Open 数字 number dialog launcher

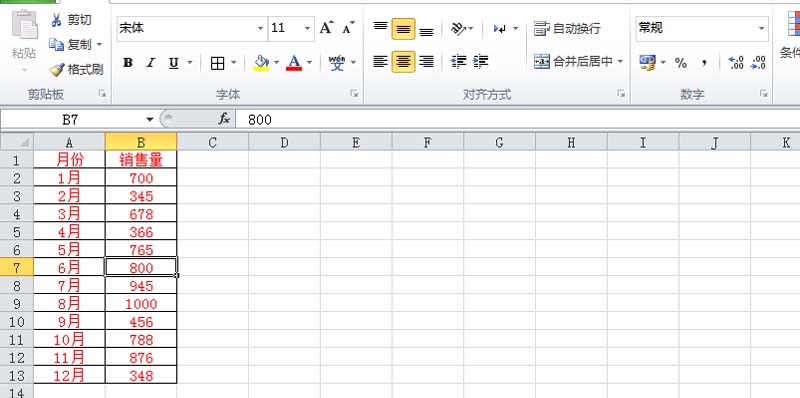pyautogui.click(x=763, y=94)
